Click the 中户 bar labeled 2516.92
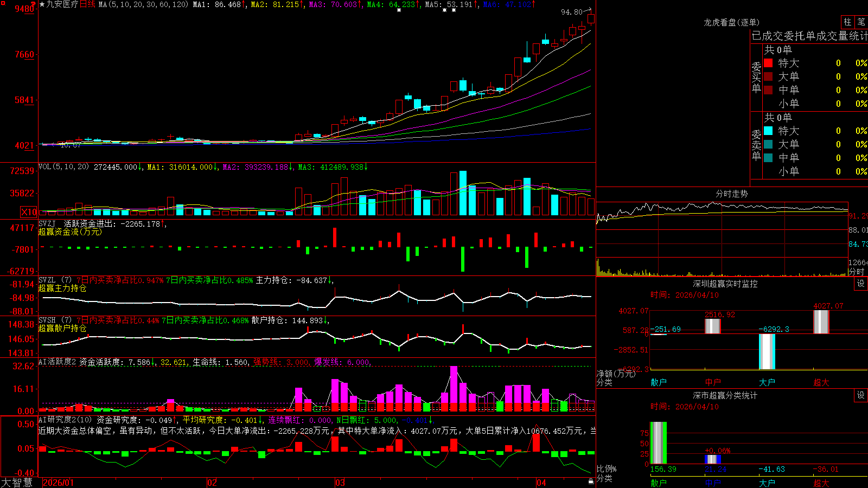This screenshot has height=488, width=868. [x=713, y=326]
